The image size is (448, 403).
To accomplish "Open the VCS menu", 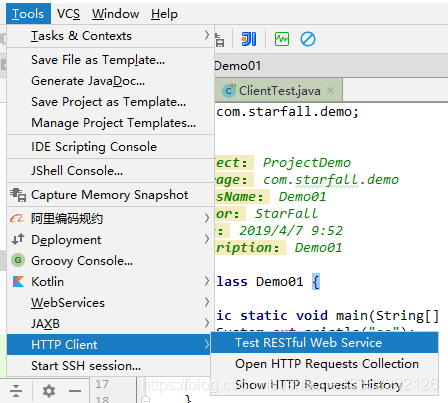I will pos(68,14).
